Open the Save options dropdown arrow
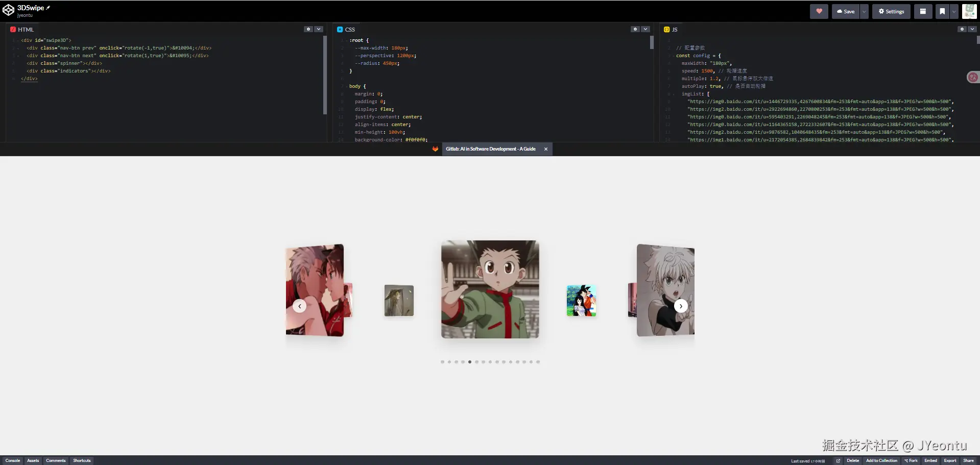The width and height of the screenshot is (980, 465). [x=864, y=11]
